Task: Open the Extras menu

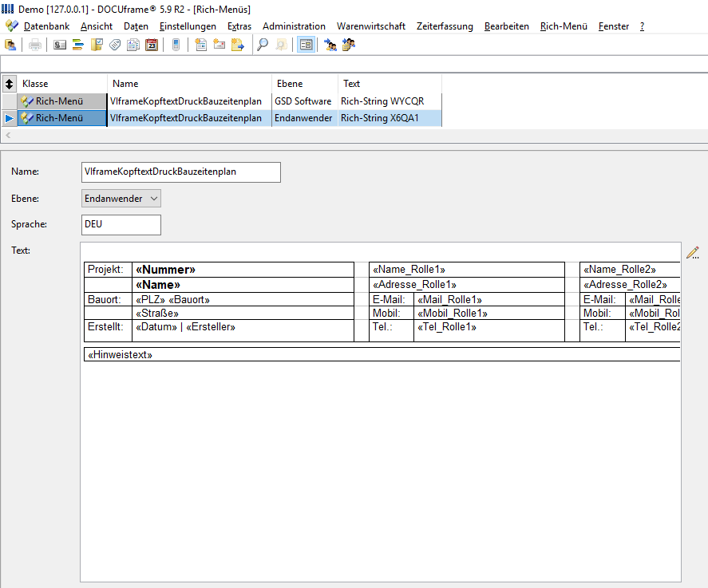Action: [x=239, y=26]
